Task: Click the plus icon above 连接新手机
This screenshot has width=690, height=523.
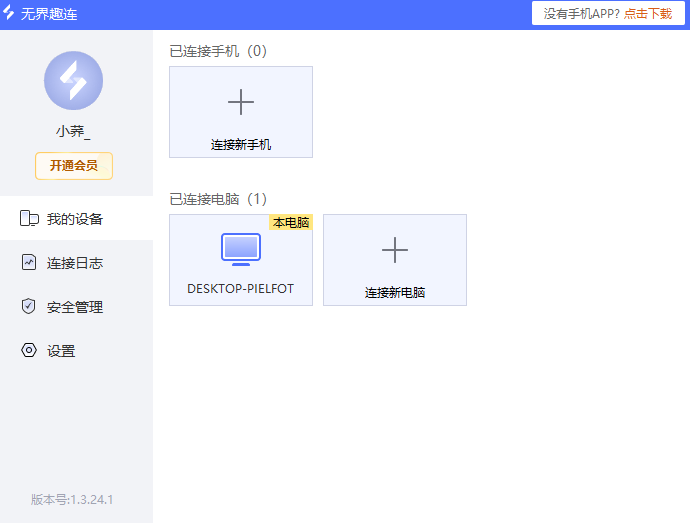Action: point(241,102)
